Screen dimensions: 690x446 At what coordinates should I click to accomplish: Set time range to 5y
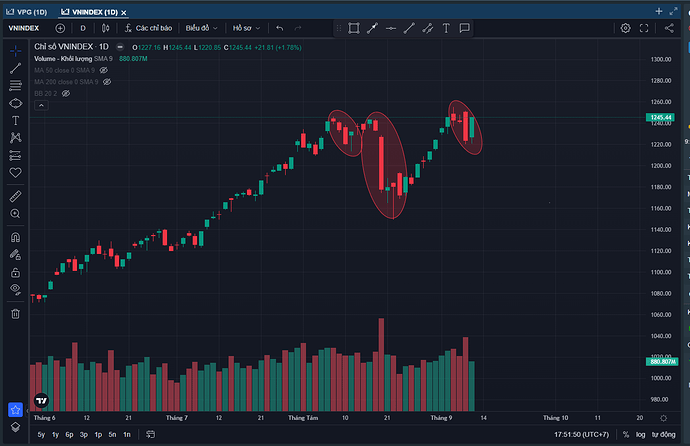41,435
